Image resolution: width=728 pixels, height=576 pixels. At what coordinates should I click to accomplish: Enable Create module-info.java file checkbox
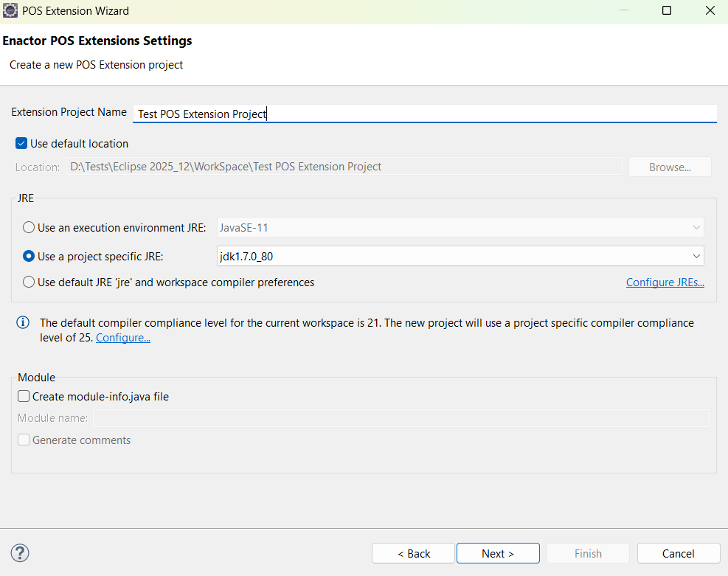(24, 397)
